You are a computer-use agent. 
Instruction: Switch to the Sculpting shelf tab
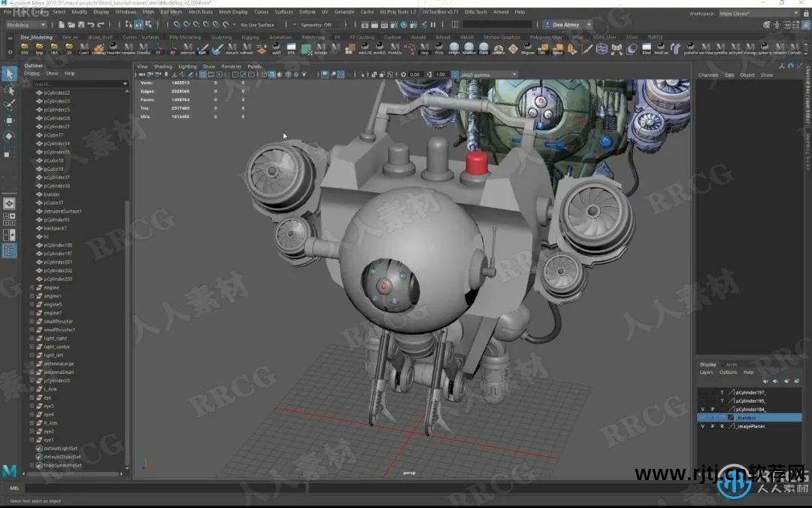(x=221, y=37)
